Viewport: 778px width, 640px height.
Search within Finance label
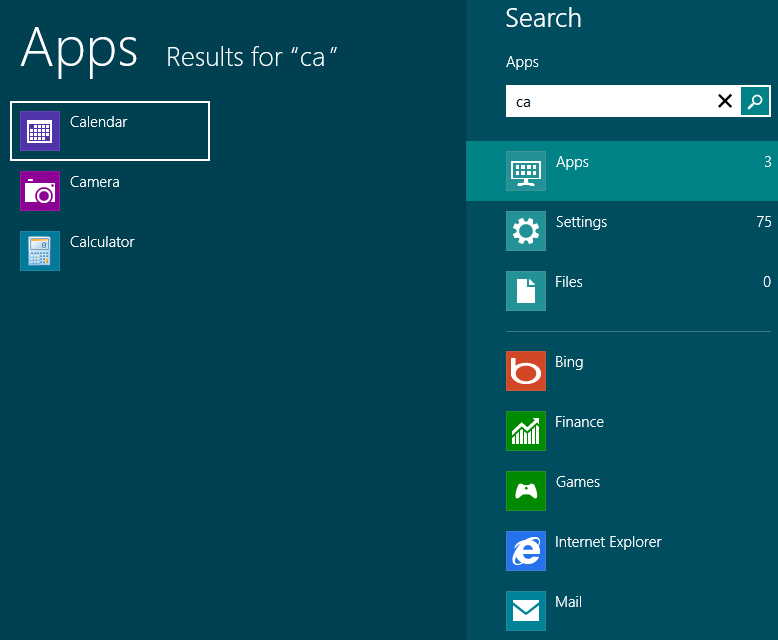(580, 422)
